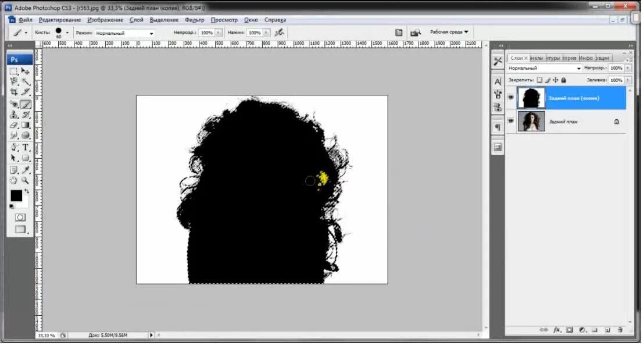Toggle lock position icon
644x346 pixels.
coord(555,80)
